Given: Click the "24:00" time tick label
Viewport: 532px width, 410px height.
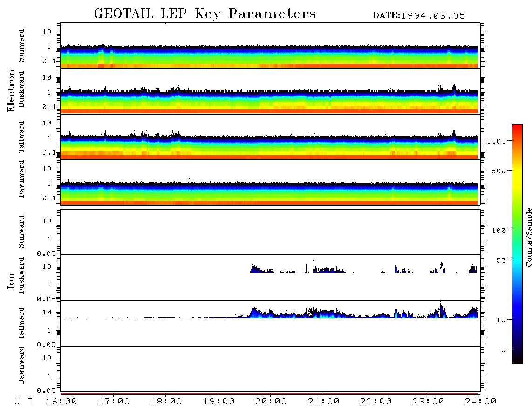Looking at the screenshot, I should point(481,402).
